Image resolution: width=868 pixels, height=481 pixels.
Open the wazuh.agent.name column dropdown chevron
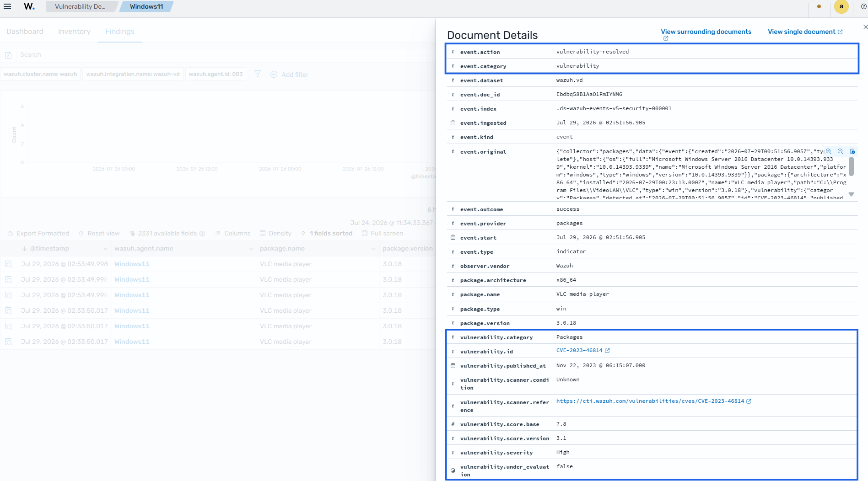click(x=251, y=249)
